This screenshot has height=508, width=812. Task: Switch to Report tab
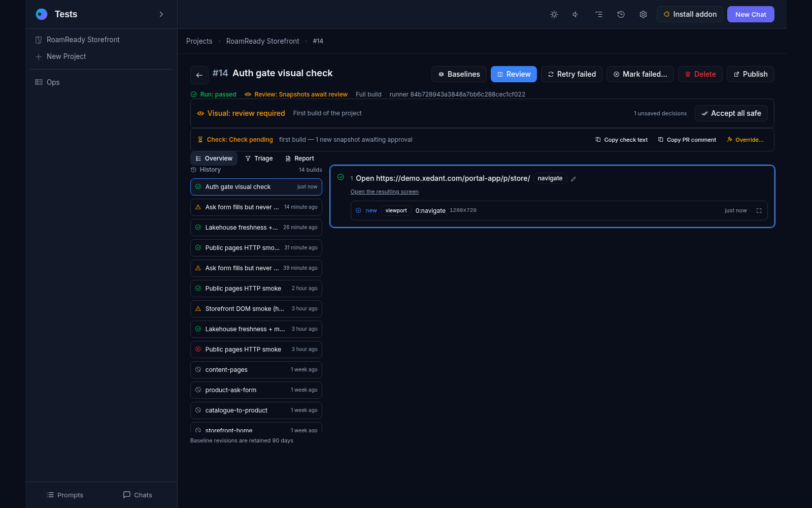299,158
